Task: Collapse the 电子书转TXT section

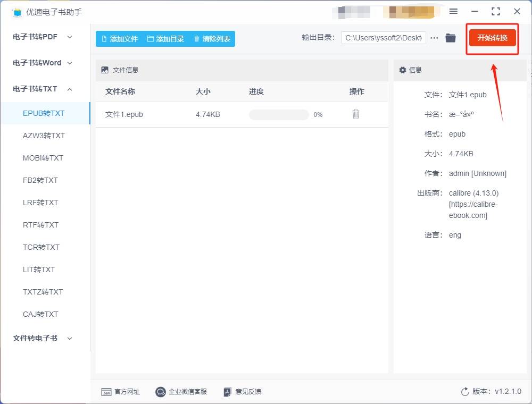Action: pos(42,89)
